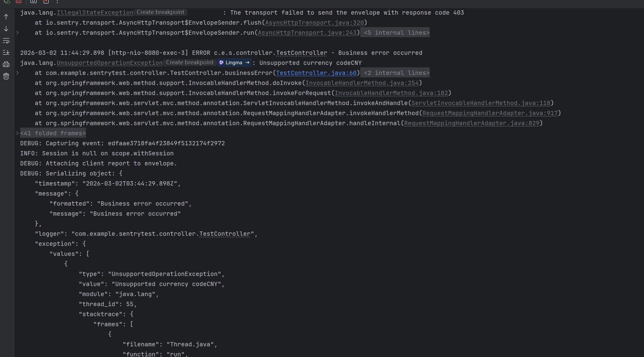The width and height of the screenshot is (644, 357).
Task: Click the red exit arrow icon in the top toolbar
Action: [46, 2]
